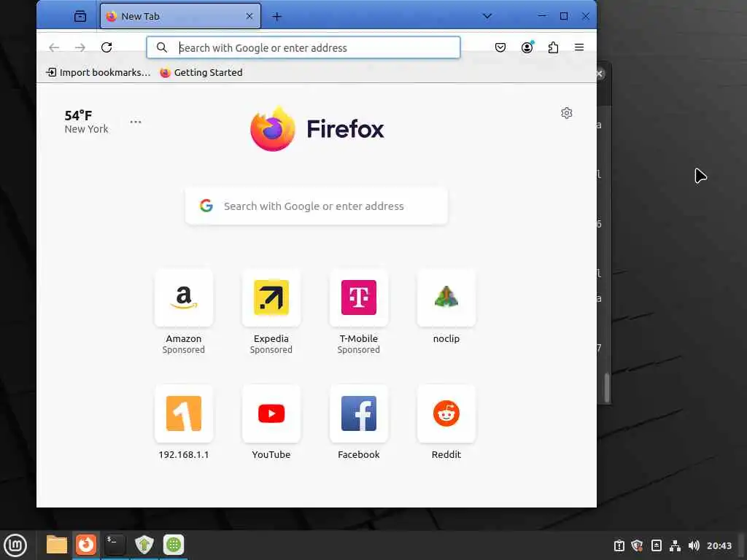Screen dimensions: 747x560
Task: Open the green shield updater taskbar icon
Action: 144,545
